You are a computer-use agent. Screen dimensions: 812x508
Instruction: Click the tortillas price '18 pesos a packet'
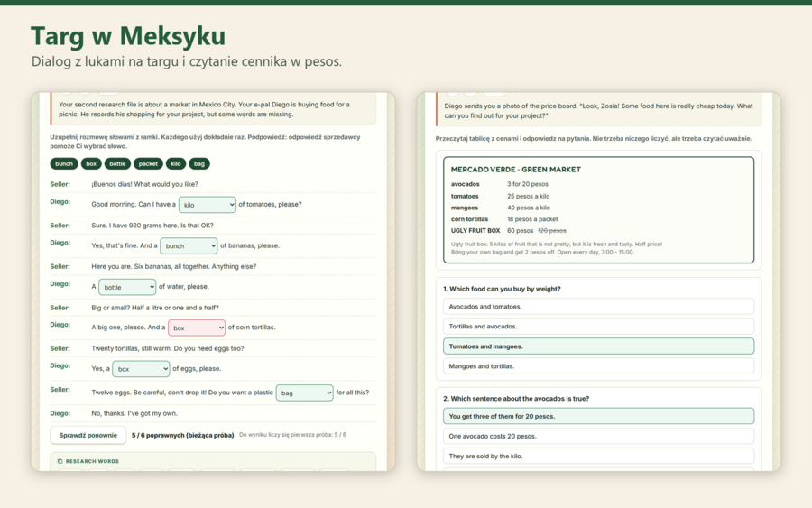532,219
